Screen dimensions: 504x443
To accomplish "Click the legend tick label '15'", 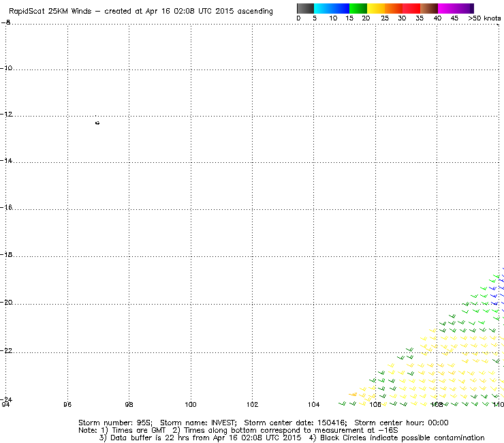I will (349, 18).
